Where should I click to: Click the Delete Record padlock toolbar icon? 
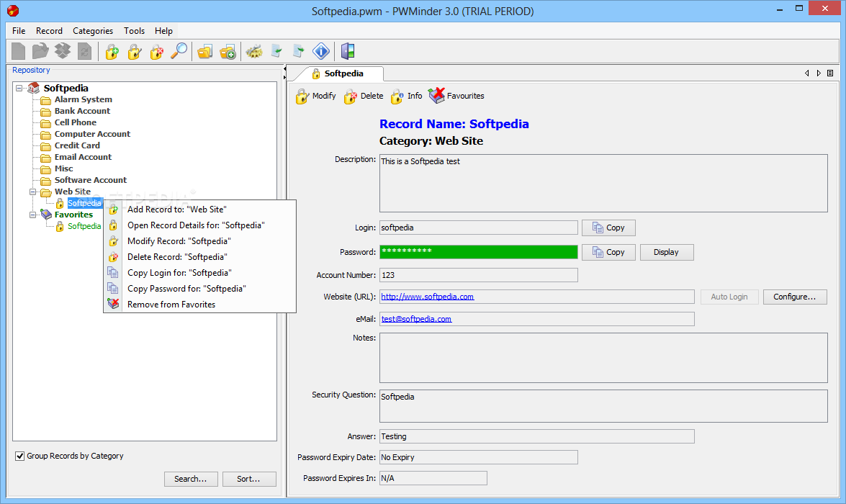[156, 51]
